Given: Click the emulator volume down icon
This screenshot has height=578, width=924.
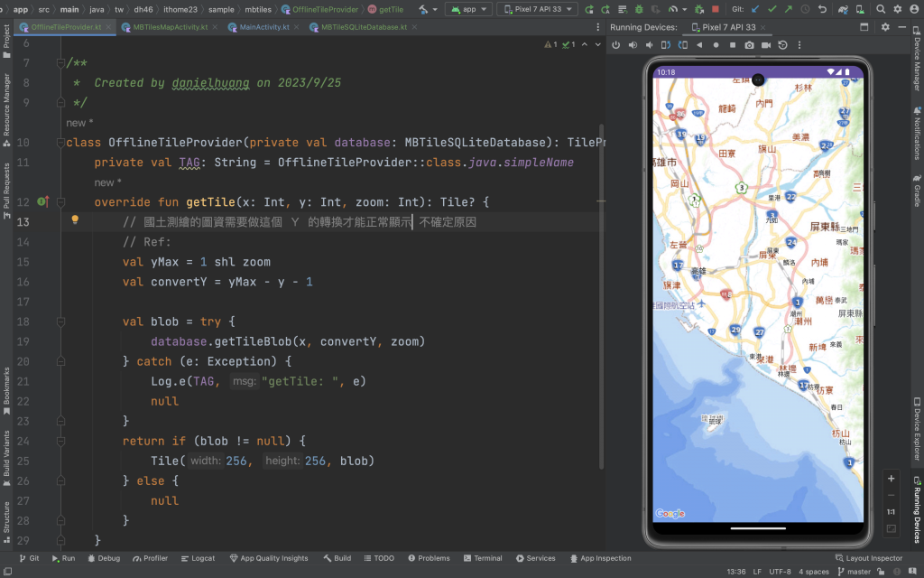Looking at the screenshot, I should tap(650, 45).
